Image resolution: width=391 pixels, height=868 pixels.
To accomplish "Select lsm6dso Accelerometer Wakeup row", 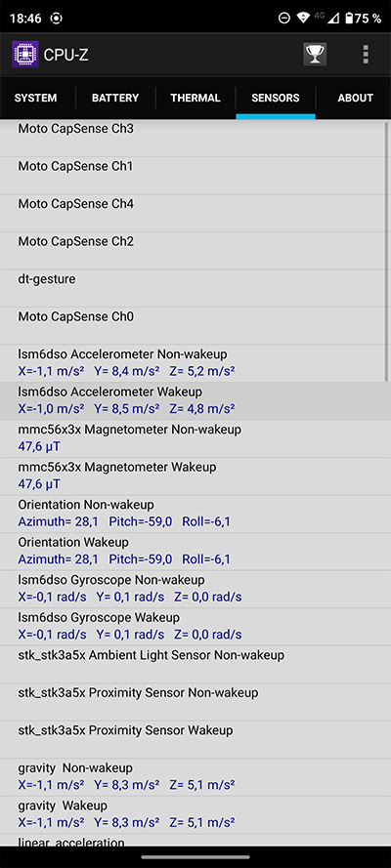I will (195, 400).
